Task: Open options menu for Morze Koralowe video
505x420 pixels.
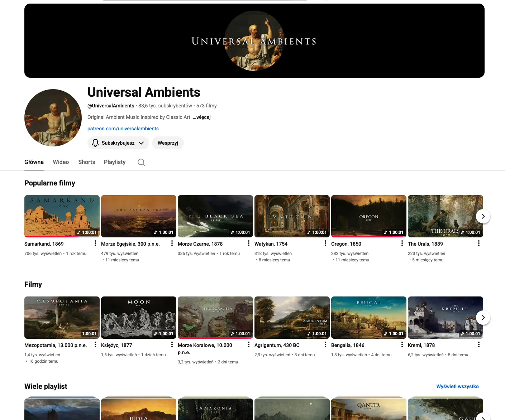Action: coord(248,344)
